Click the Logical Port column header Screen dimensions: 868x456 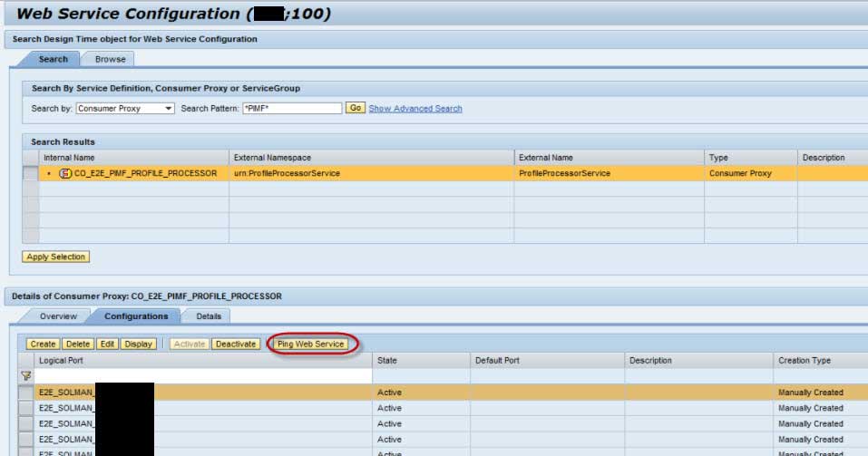point(203,360)
